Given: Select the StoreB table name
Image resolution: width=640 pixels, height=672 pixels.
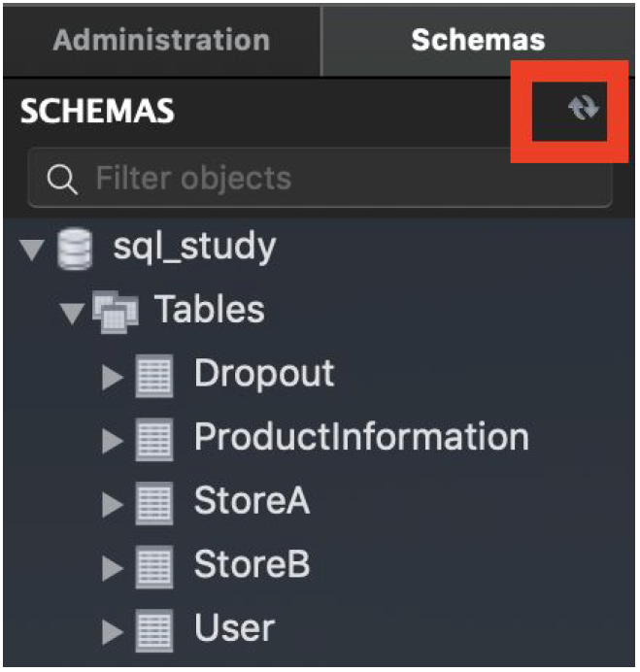Looking at the screenshot, I should coord(253,564).
